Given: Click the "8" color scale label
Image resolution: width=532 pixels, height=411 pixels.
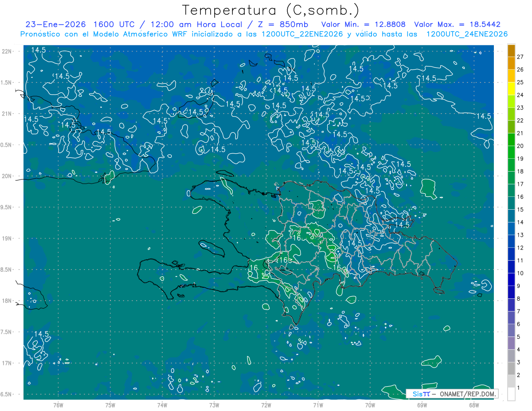Looking at the screenshot, I should 519,299.
